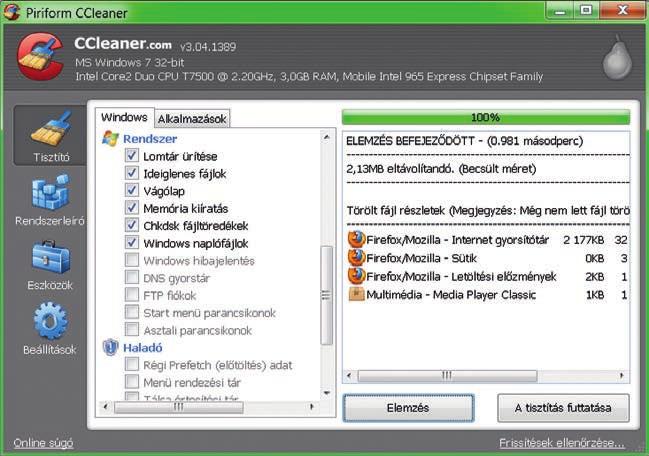The image size is (649, 456).
Task: Click ELEMZÉS BEFEJEZŐDÖTT status line
Action: point(464,141)
